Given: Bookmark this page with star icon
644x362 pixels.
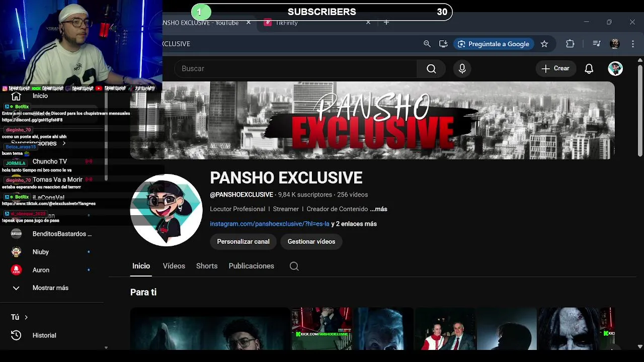Looking at the screenshot, I should tap(544, 44).
